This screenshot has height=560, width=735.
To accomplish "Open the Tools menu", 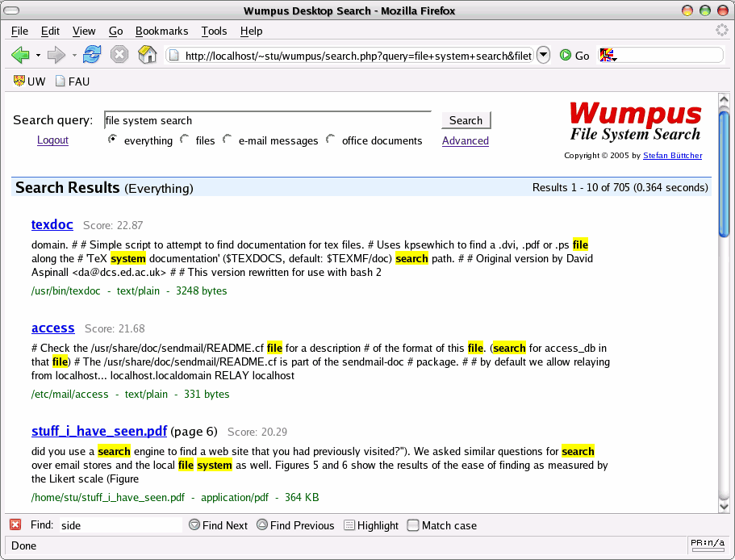I will point(214,31).
